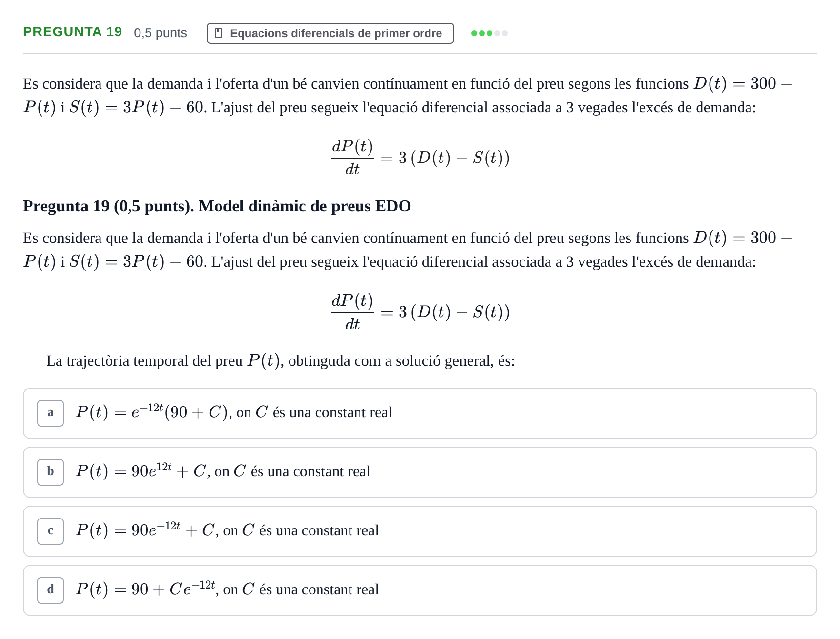This screenshot has height=639, width=840.
Task: Select answer option c letter box
Action: (50, 531)
